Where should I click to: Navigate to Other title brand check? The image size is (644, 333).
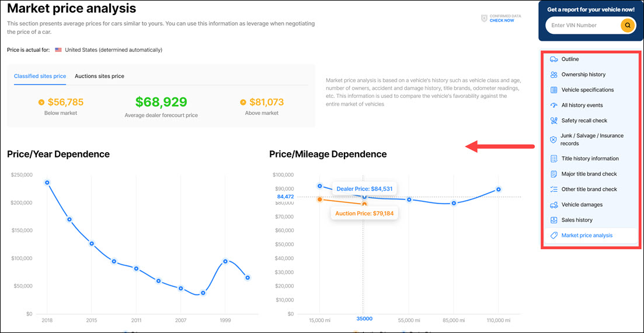[x=589, y=190]
